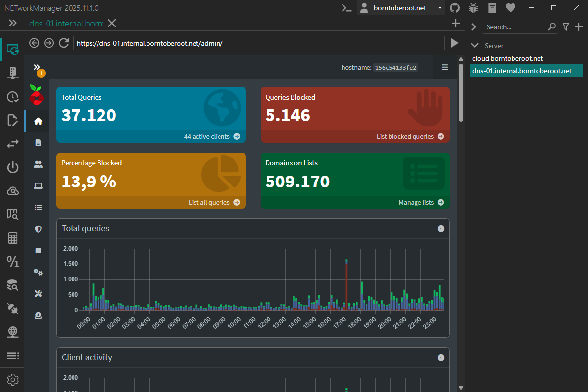Screen dimensions: 588x392
Task: Click the GitHub icon in the title bar
Action: pyautogui.click(x=454, y=8)
